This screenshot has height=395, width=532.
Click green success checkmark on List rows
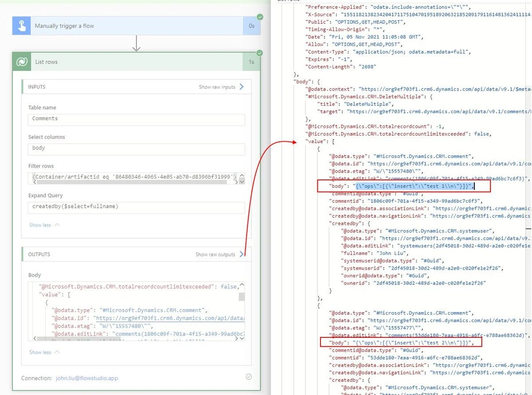(x=260, y=53)
